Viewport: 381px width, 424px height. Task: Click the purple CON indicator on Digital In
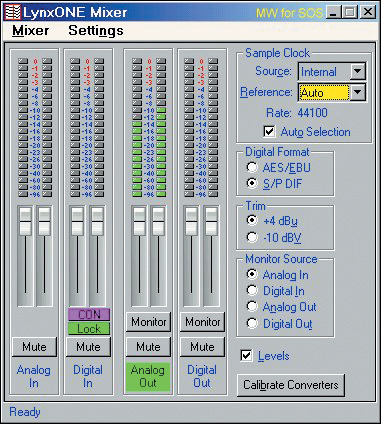click(x=89, y=314)
